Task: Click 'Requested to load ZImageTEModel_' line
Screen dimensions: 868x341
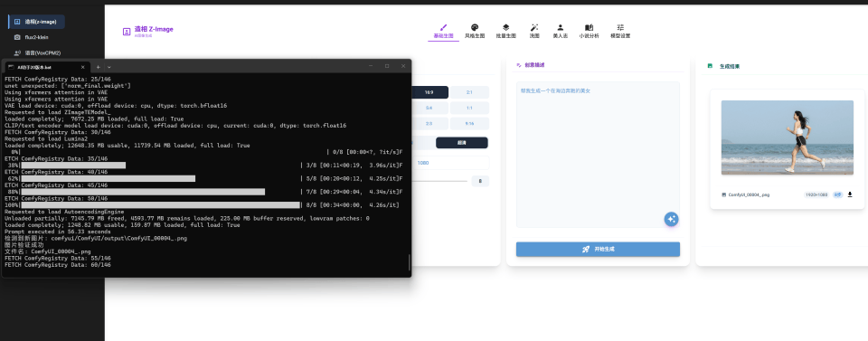Action: click(x=58, y=112)
